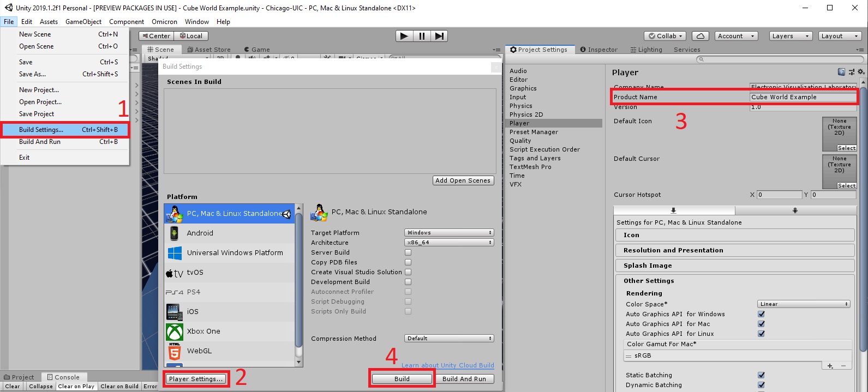The image size is (868, 392).
Task: Open the Layers dropdown
Action: pyautogui.click(x=791, y=36)
